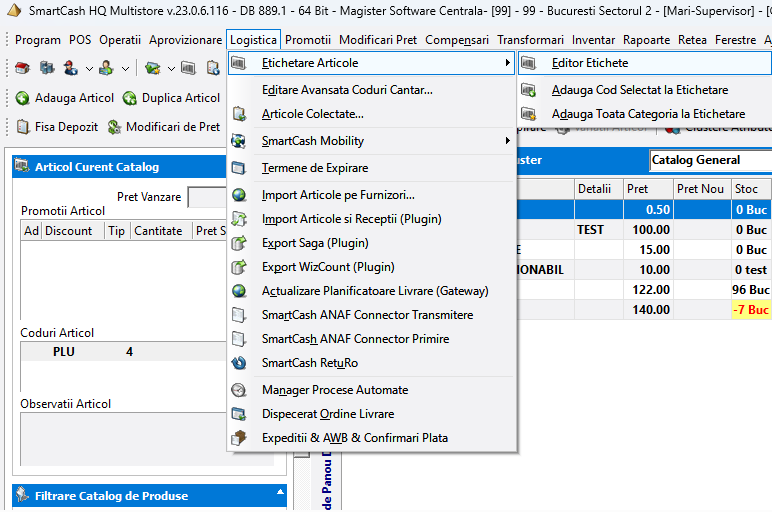Click the Manager Procese Automate clock icon
The height and width of the screenshot is (512, 772).
point(239,390)
